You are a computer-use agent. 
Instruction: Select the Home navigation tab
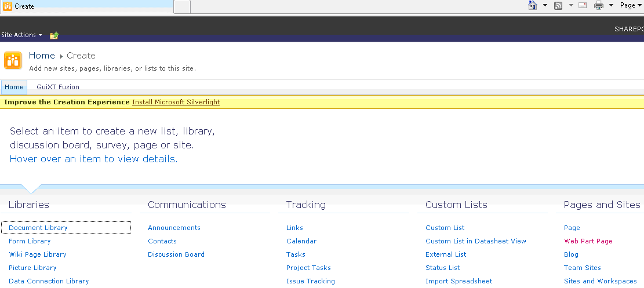(x=14, y=87)
